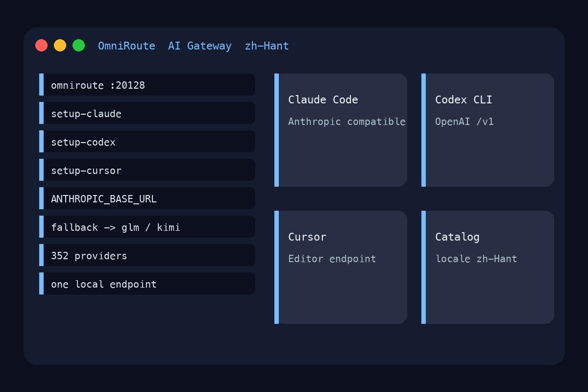Click the AI Gateway title text

click(200, 46)
